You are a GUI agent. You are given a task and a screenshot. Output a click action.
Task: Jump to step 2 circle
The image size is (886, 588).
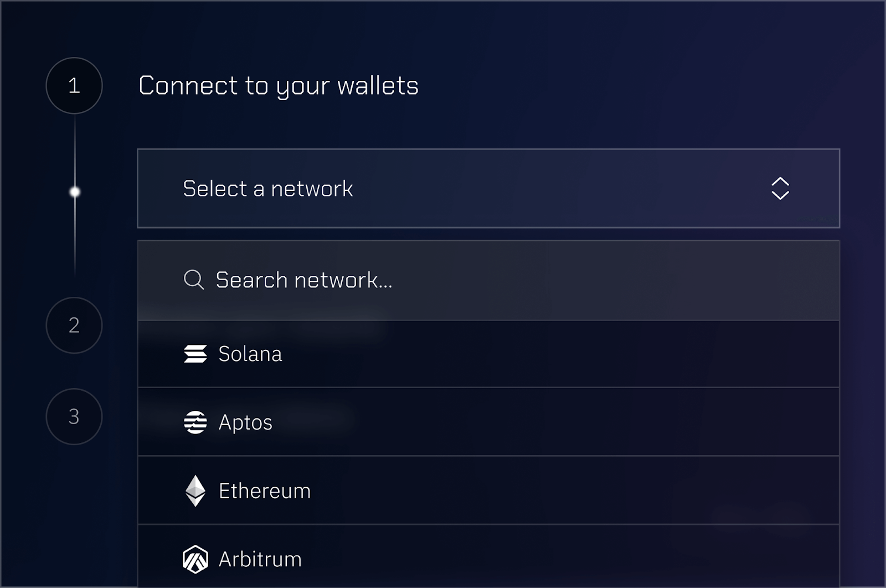pos(74,325)
